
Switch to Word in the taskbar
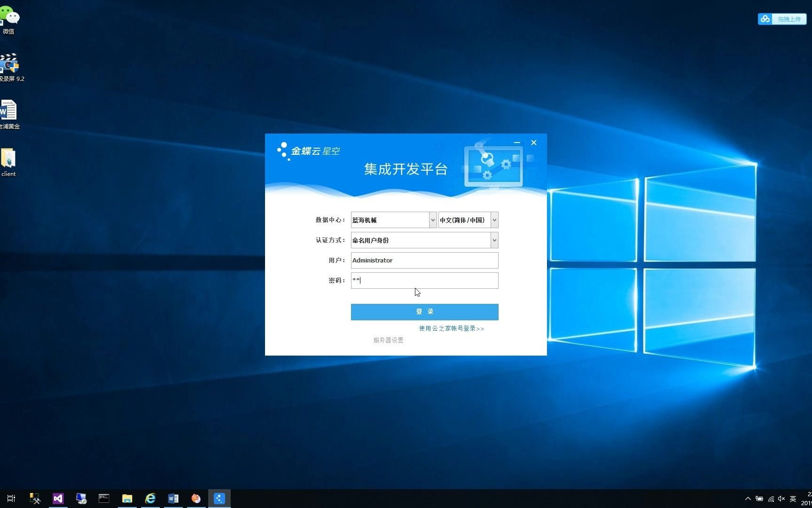(173, 499)
